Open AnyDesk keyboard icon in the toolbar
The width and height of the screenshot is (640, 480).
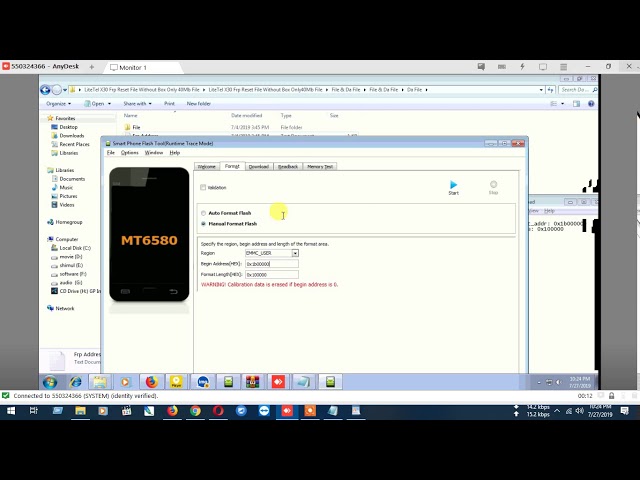click(x=502, y=67)
